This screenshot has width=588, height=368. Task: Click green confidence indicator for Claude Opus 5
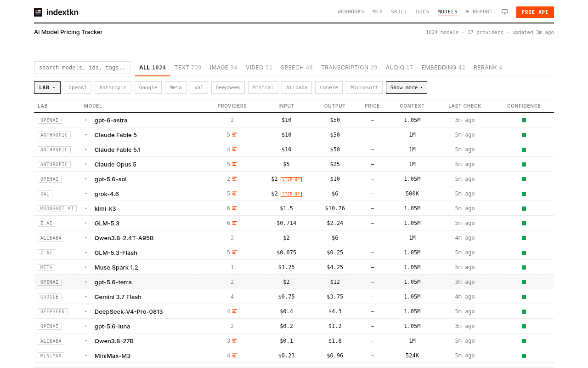point(524,164)
